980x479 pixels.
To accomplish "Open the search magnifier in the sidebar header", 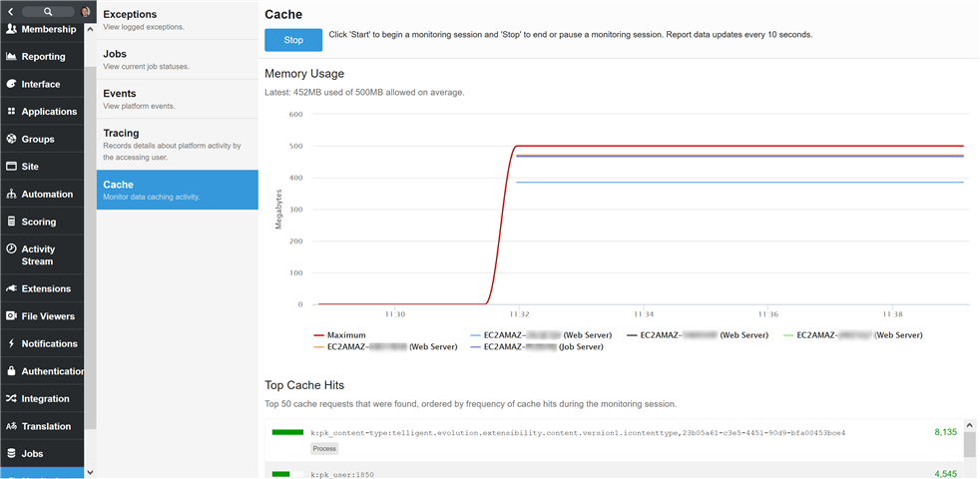I will click(x=49, y=11).
